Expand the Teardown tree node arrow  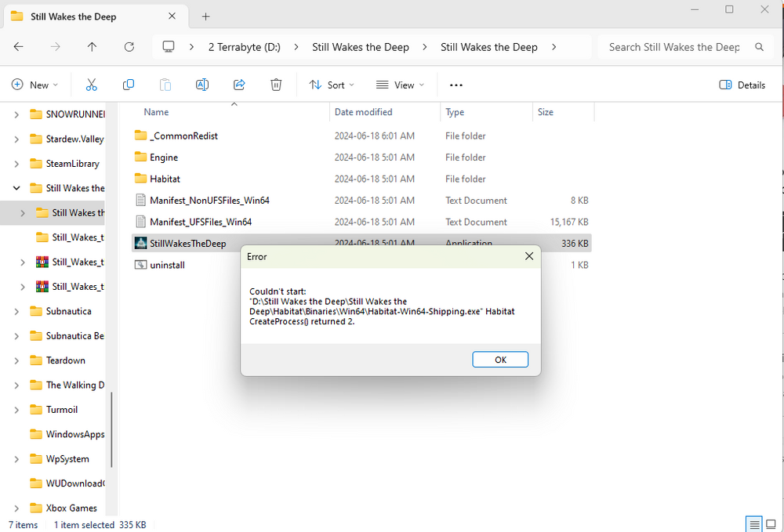pos(16,360)
